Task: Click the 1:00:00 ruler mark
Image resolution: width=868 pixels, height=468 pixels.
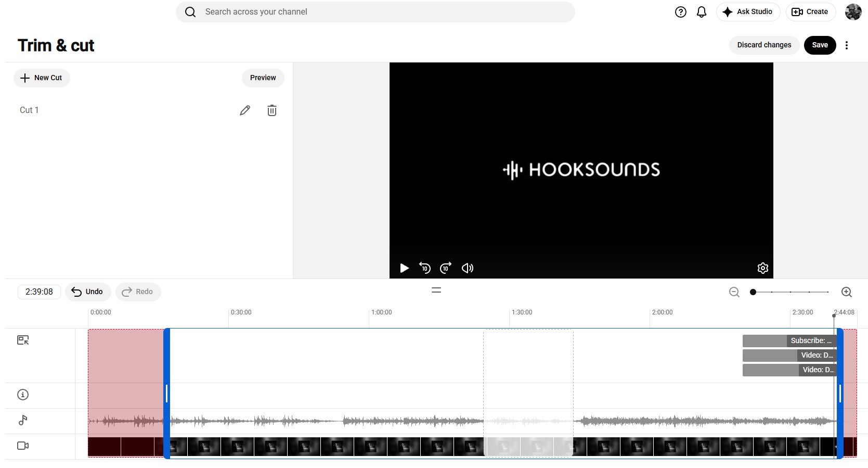Action: pos(381,312)
